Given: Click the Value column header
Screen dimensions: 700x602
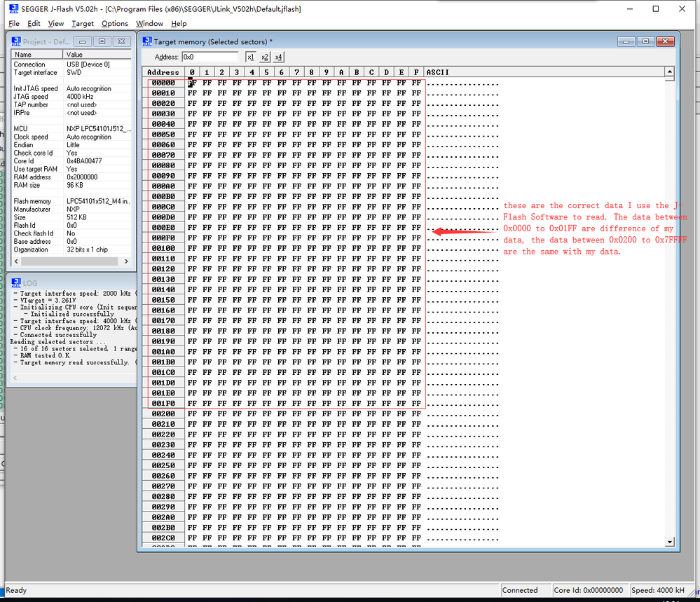Looking at the screenshot, I should [x=97, y=55].
